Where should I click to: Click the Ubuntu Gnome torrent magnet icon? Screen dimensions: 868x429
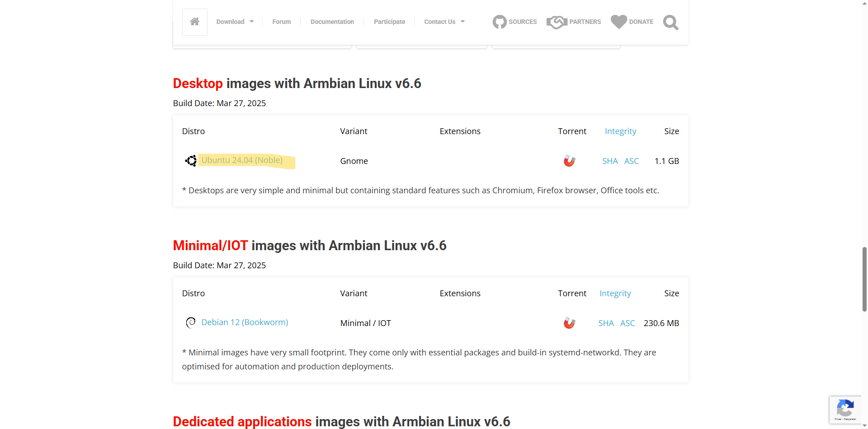(569, 161)
